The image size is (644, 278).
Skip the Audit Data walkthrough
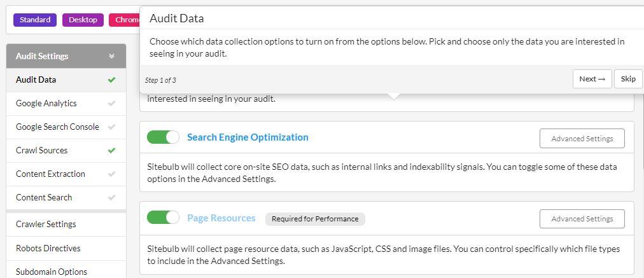(x=628, y=79)
